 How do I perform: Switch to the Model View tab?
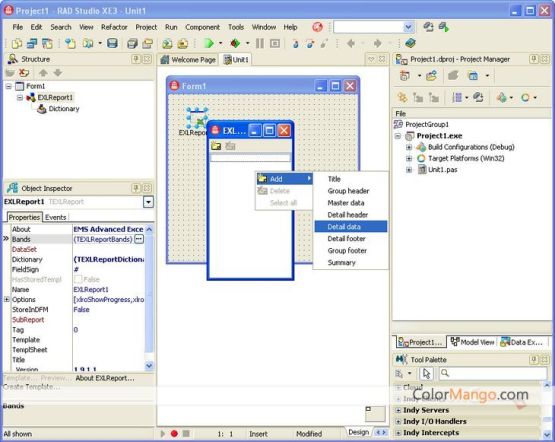[472, 342]
